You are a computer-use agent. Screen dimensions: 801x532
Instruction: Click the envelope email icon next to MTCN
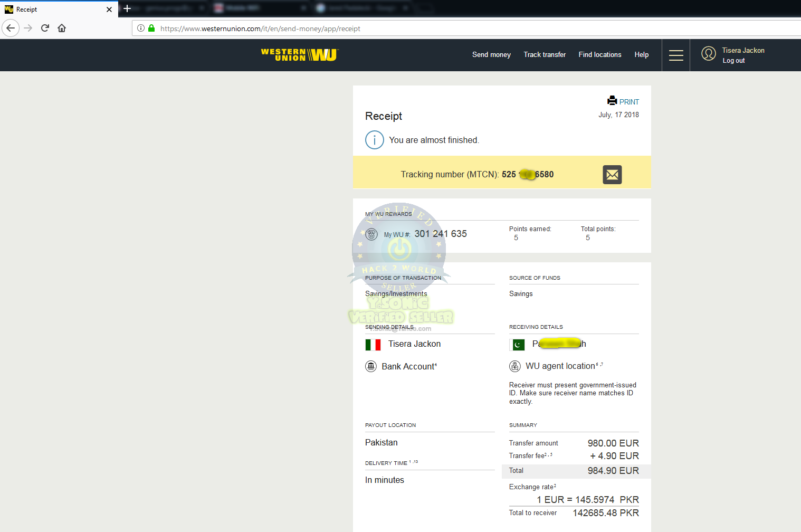point(612,174)
